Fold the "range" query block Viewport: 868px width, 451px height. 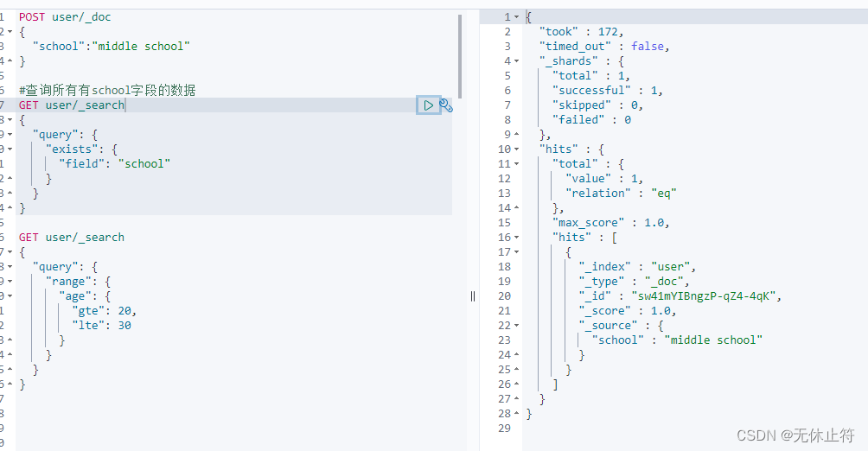point(10,282)
